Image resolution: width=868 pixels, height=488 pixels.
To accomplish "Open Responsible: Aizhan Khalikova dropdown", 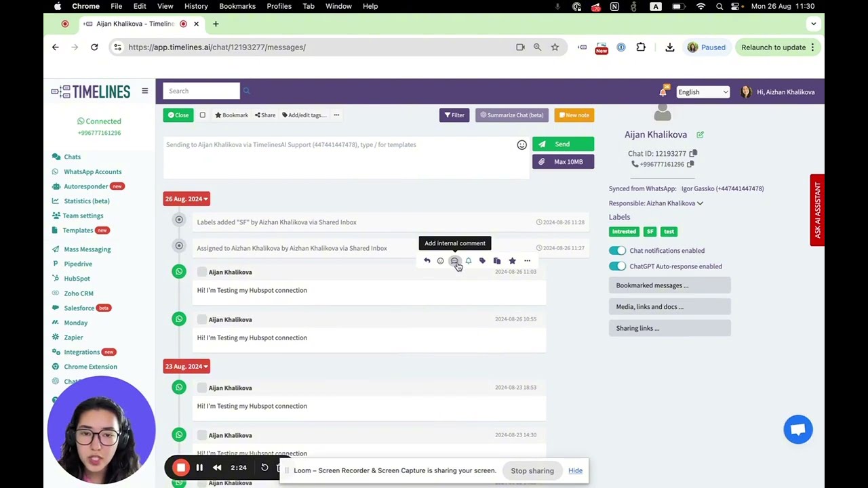I will click(656, 203).
